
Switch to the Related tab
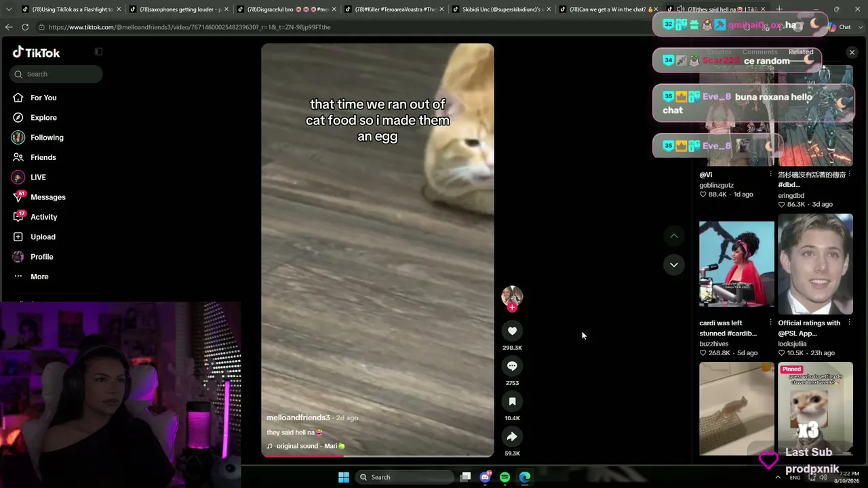(801, 52)
